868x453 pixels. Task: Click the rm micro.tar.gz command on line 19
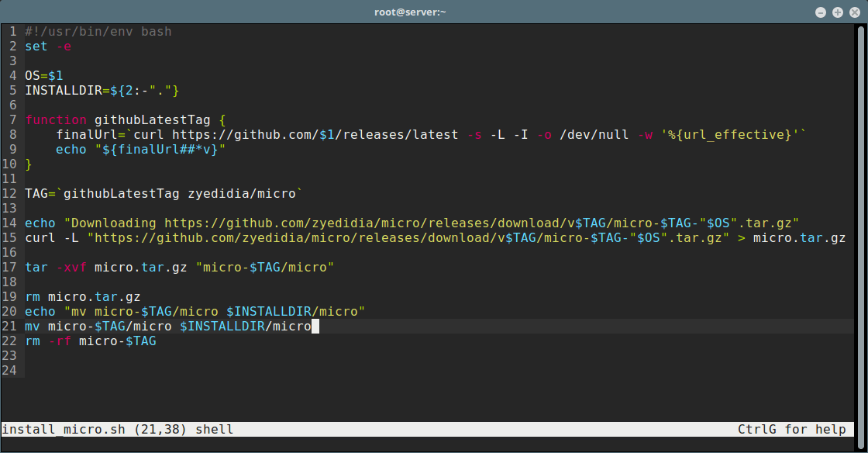84,296
